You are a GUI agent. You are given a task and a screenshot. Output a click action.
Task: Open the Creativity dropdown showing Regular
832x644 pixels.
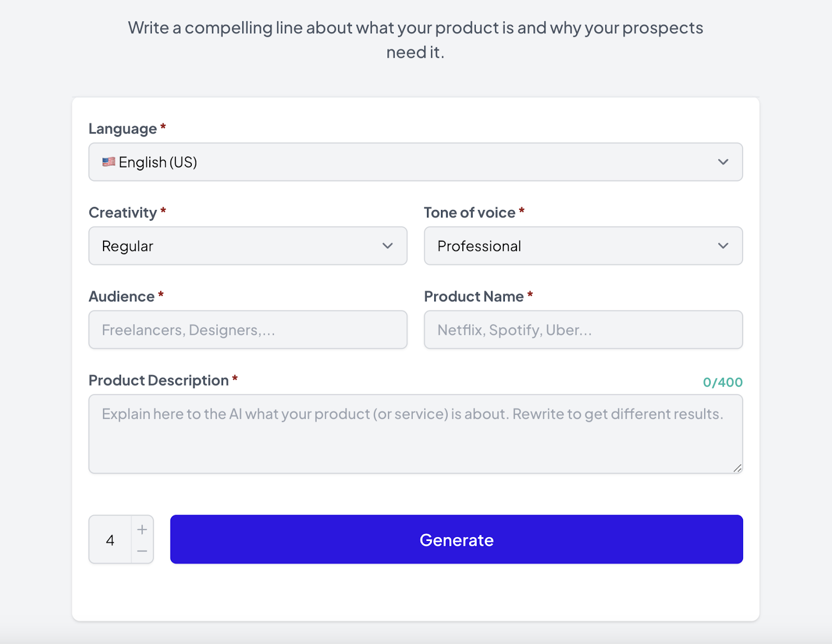tap(248, 246)
